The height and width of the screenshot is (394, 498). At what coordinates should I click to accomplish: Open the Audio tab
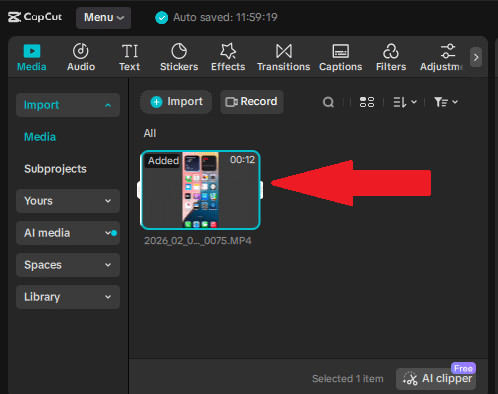pyautogui.click(x=81, y=58)
